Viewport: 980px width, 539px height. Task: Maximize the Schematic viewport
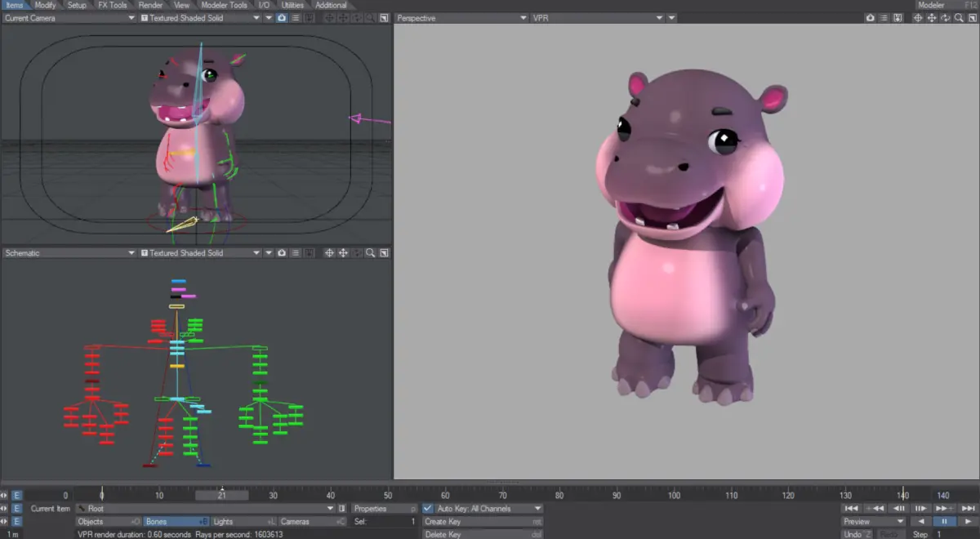[x=384, y=253]
